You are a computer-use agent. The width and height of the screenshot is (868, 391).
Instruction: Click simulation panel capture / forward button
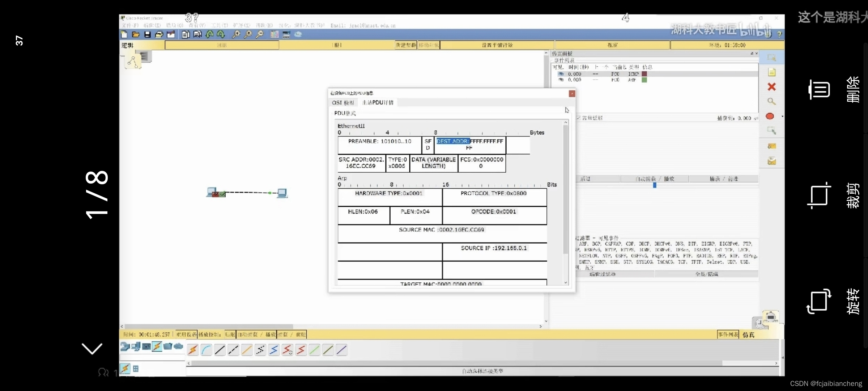click(723, 179)
